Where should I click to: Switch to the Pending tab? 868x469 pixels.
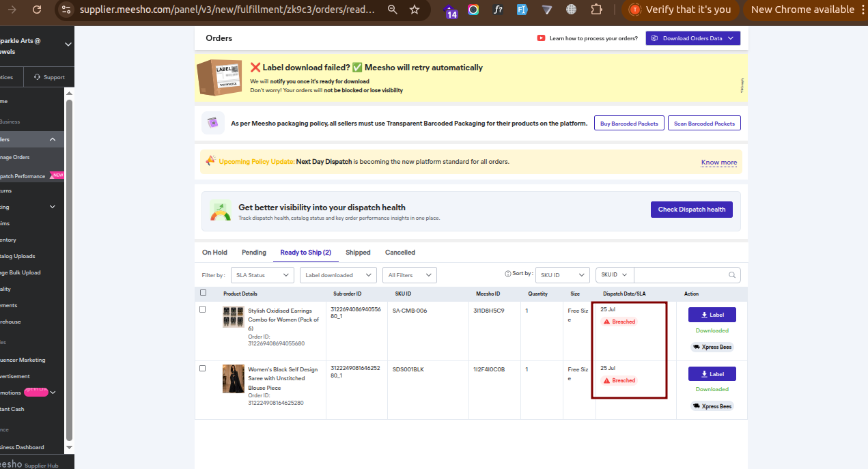[x=254, y=253]
